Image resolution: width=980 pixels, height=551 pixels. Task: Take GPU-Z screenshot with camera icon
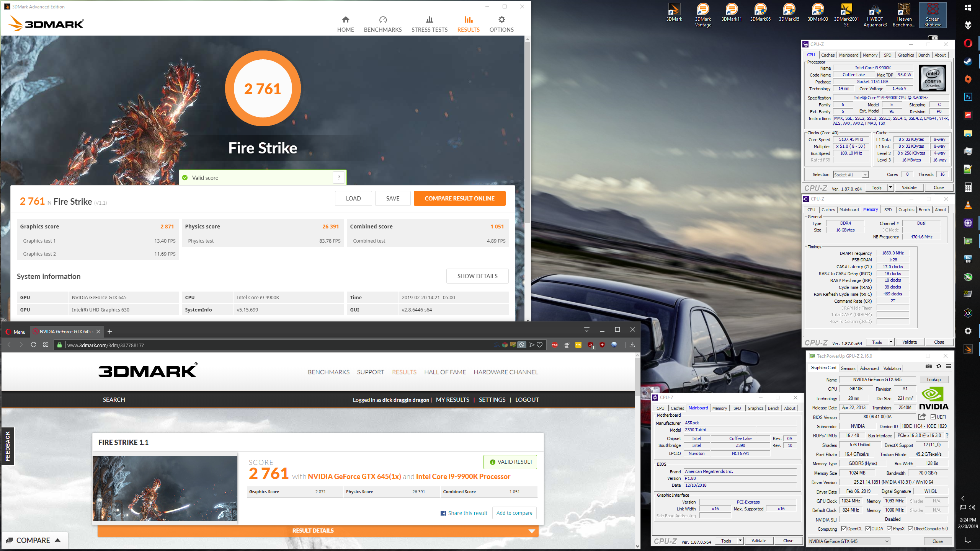928,366
